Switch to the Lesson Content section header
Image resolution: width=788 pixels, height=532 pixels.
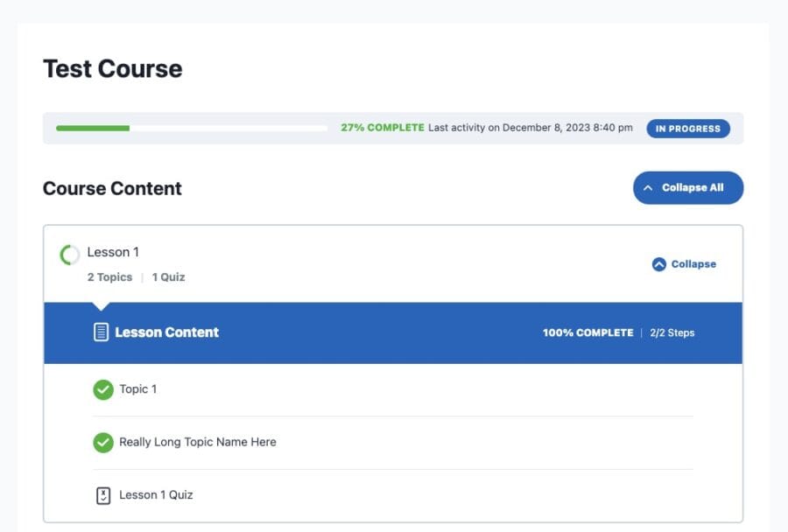166,332
